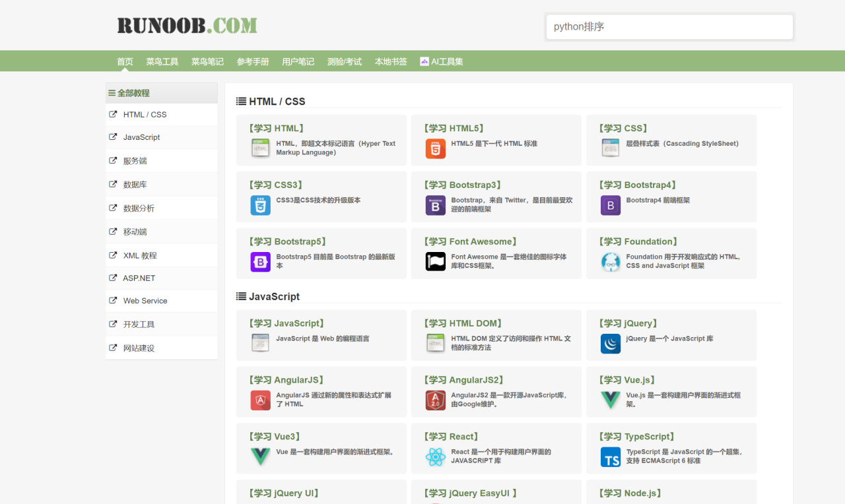
Task: Open the 【学习 Node.js】 tutorial link
Action: point(630,494)
